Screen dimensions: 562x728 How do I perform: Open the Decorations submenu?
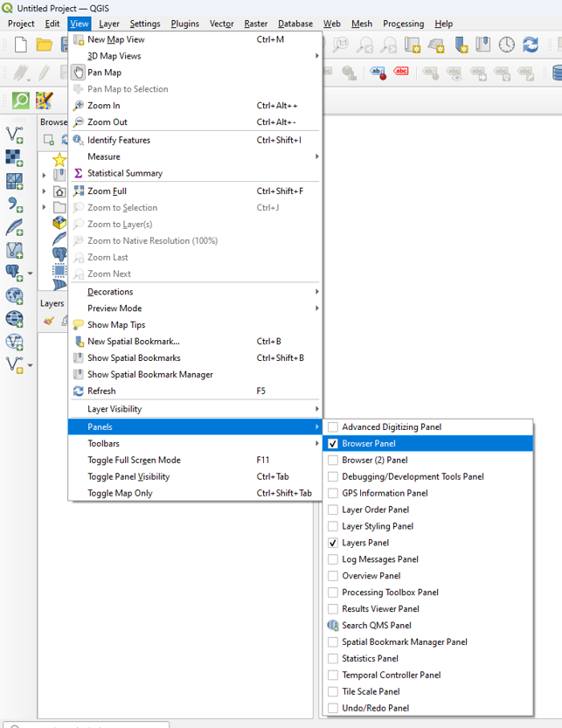point(195,292)
